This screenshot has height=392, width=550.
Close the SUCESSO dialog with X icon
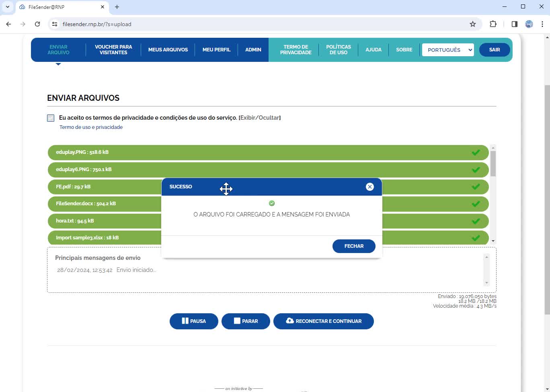(x=370, y=187)
